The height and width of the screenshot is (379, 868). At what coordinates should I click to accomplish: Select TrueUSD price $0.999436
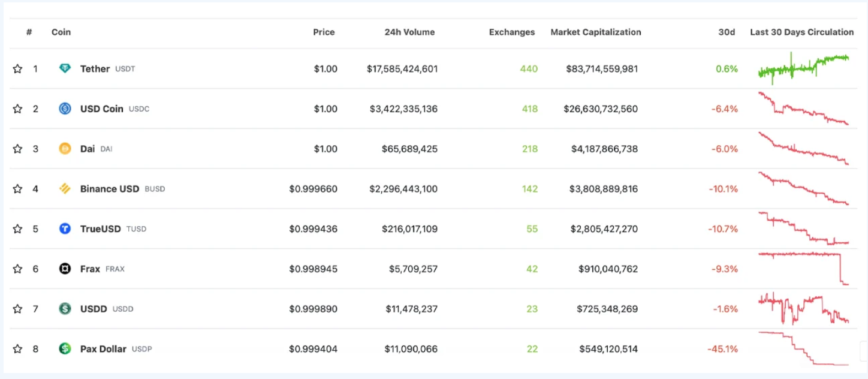point(313,229)
